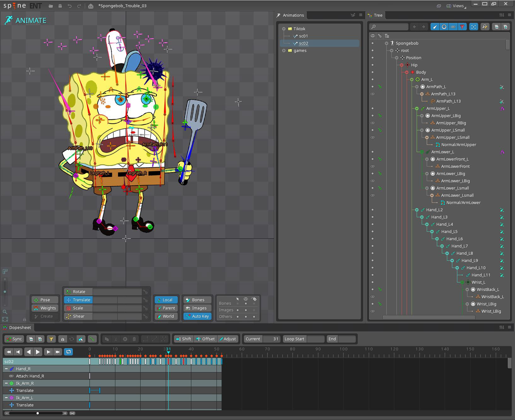
Task: Click the yellow filter icon in Dopesheet
Action: click(x=51, y=339)
